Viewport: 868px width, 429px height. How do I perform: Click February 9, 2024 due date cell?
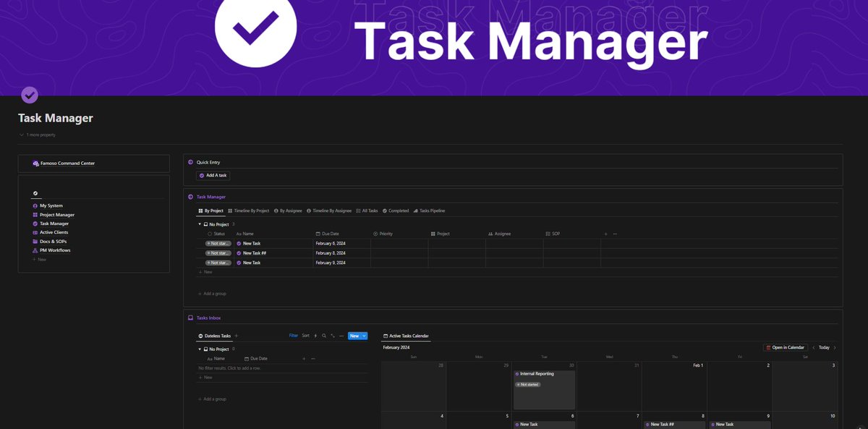pyautogui.click(x=341, y=263)
